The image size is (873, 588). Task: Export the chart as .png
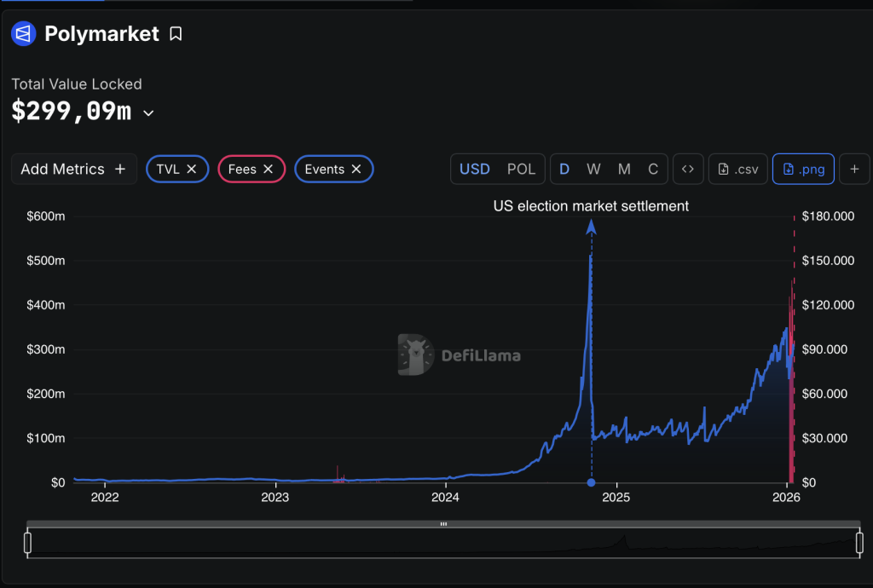point(803,169)
